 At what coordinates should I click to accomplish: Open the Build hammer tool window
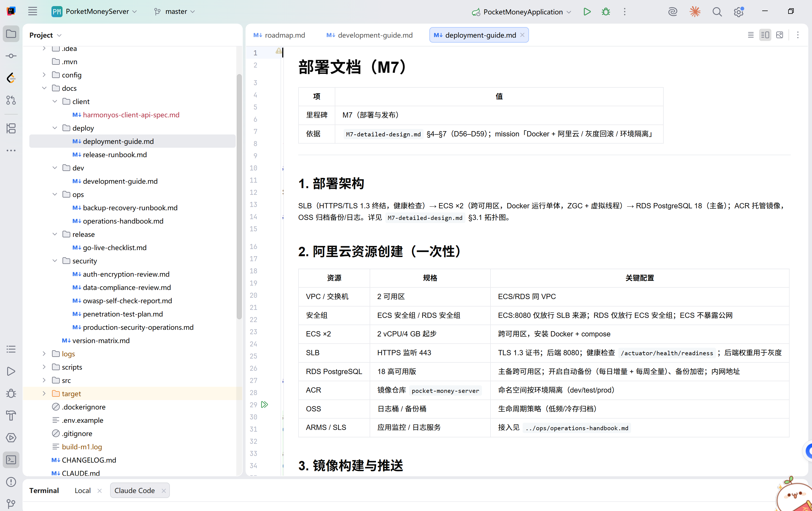point(11,416)
